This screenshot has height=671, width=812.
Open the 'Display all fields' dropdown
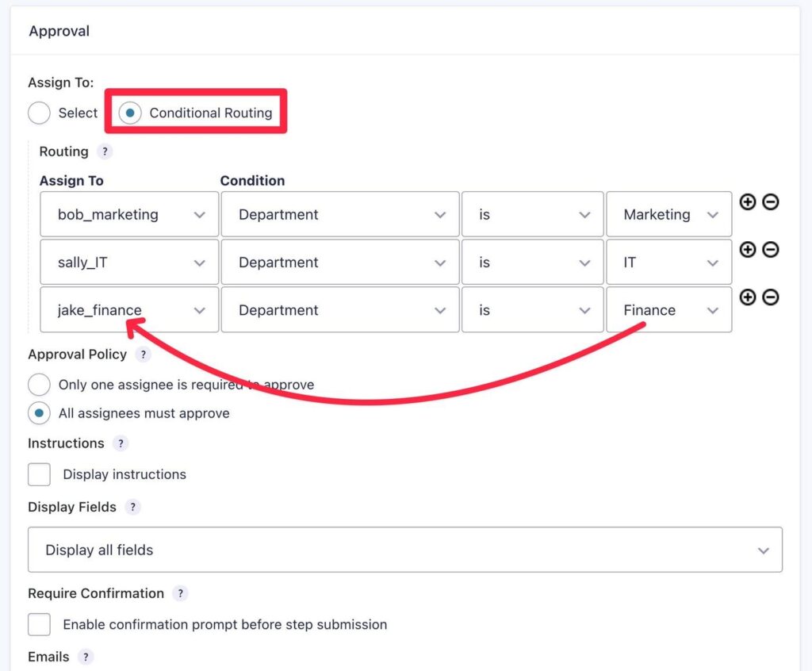(x=404, y=550)
